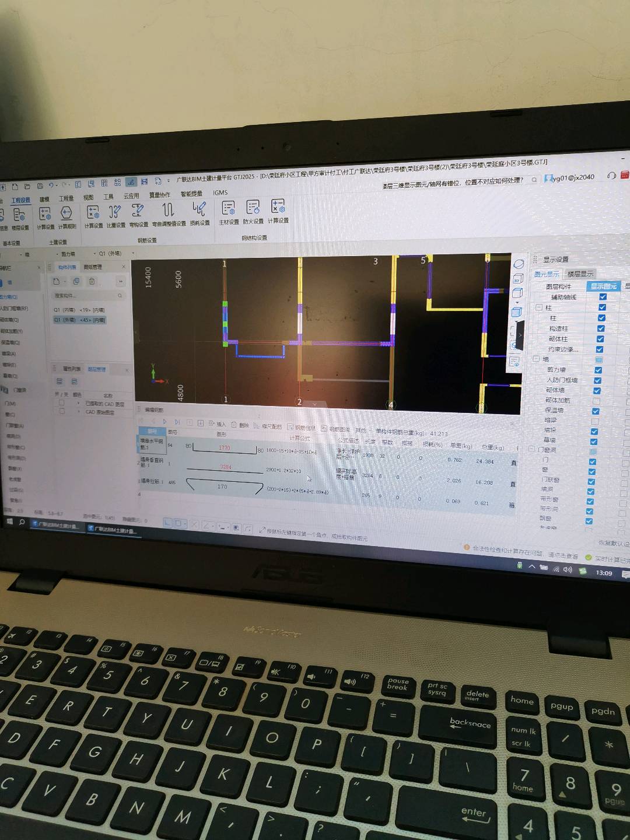Click the volume icon in system tray
The height and width of the screenshot is (840, 630).
567,569
